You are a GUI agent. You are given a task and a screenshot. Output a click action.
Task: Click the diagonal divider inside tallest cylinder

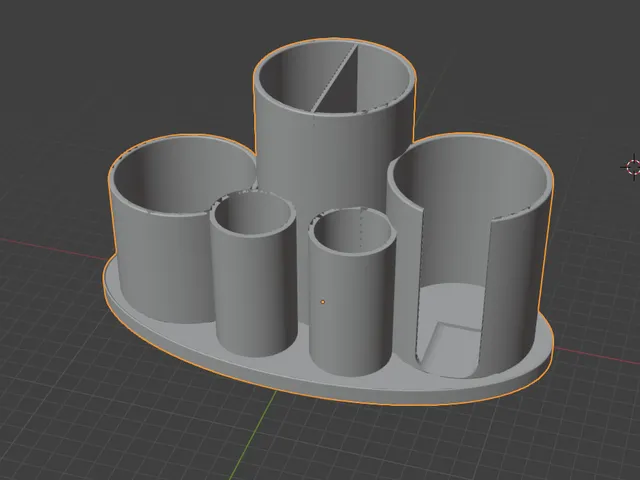point(335,78)
